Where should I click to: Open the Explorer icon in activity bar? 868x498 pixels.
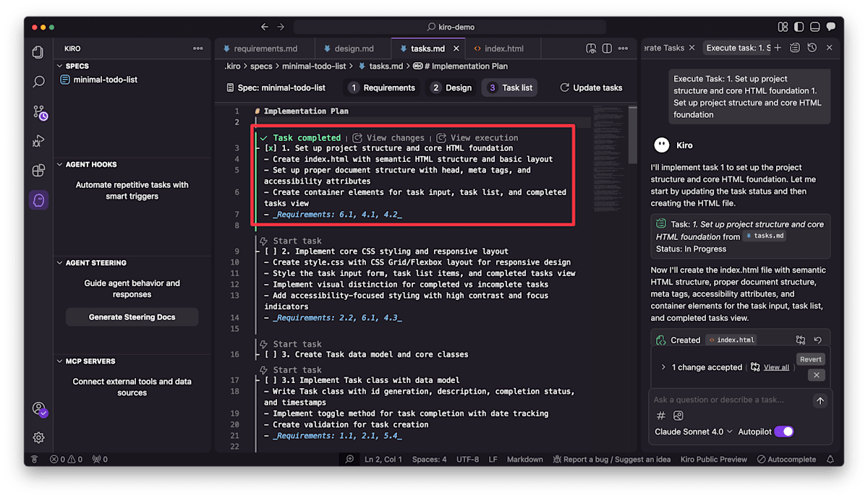click(x=38, y=52)
